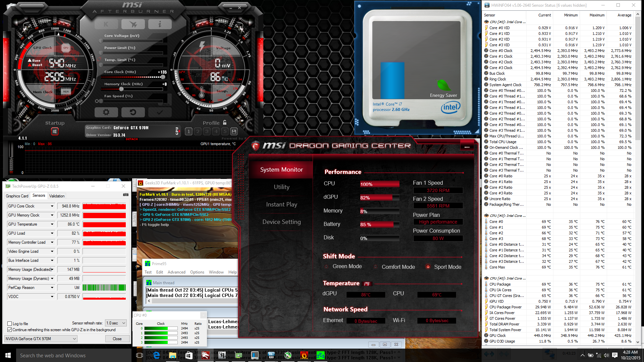This screenshot has height=362, width=644.
Task: Open the VDDC sensor dropdown in GPU-Z
Action: [x=52, y=297]
